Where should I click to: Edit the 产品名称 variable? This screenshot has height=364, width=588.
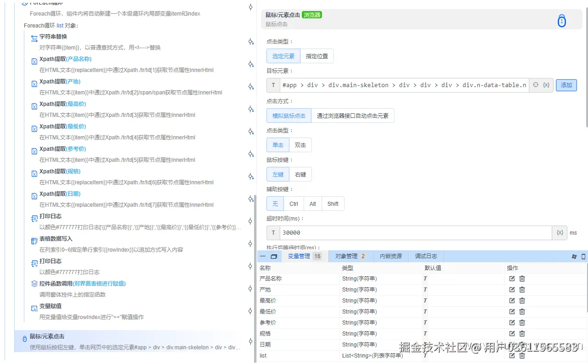512,278
